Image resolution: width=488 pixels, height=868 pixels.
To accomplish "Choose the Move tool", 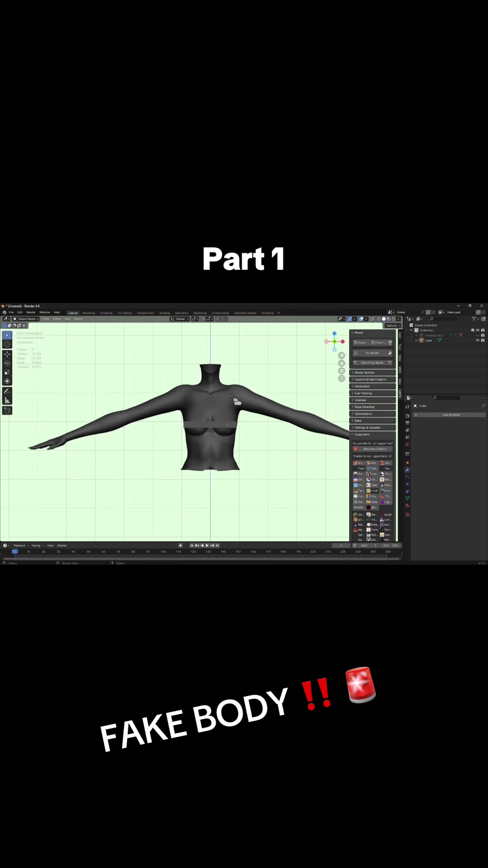I will coord(7,354).
